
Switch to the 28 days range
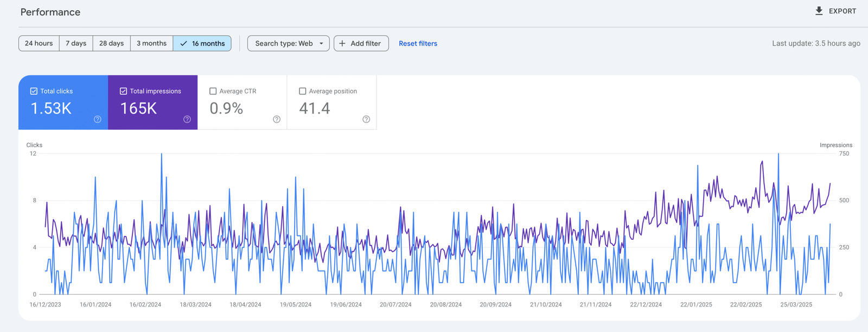tap(111, 43)
